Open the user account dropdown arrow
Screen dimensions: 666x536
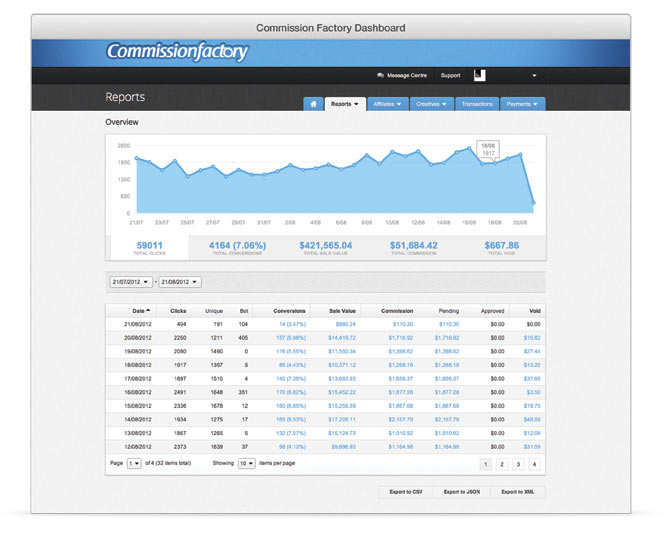pos(534,76)
